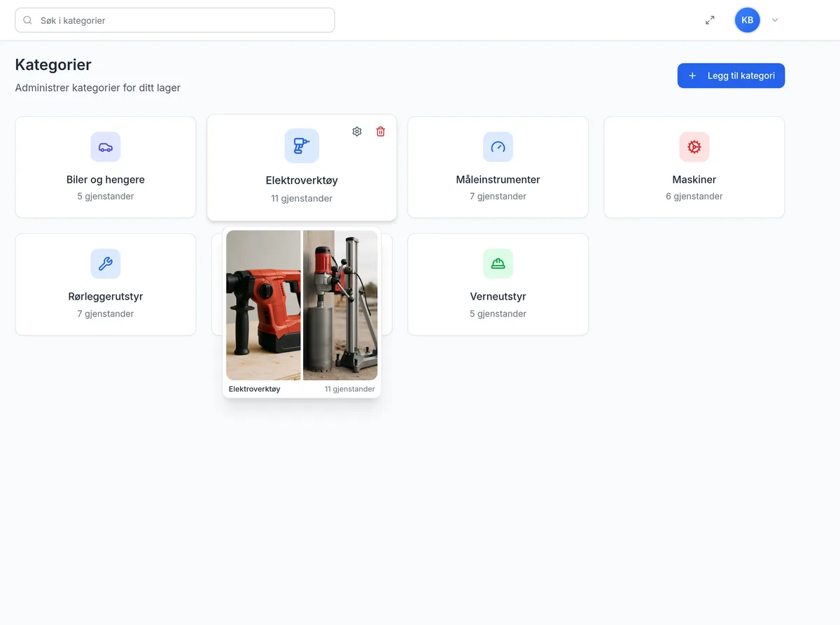840x625 pixels.
Task: Open settings for the Elektroverktøy category
Action: click(357, 132)
